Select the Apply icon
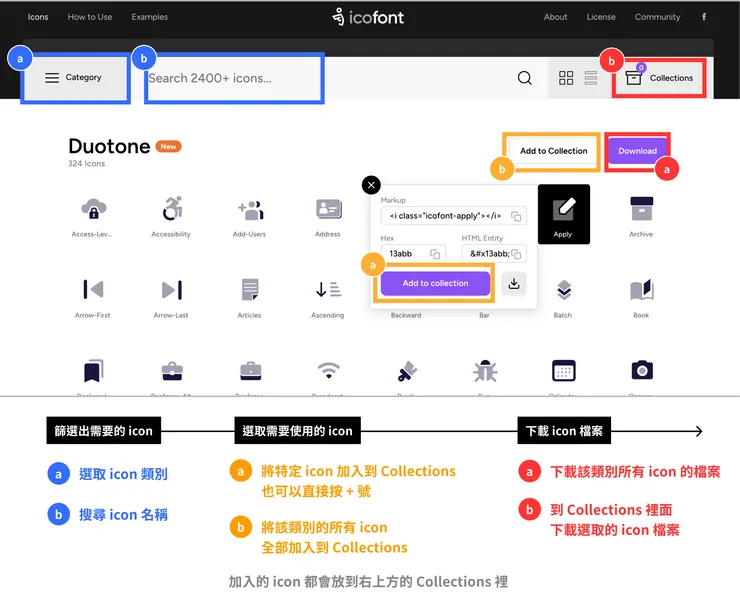 click(563, 214)
